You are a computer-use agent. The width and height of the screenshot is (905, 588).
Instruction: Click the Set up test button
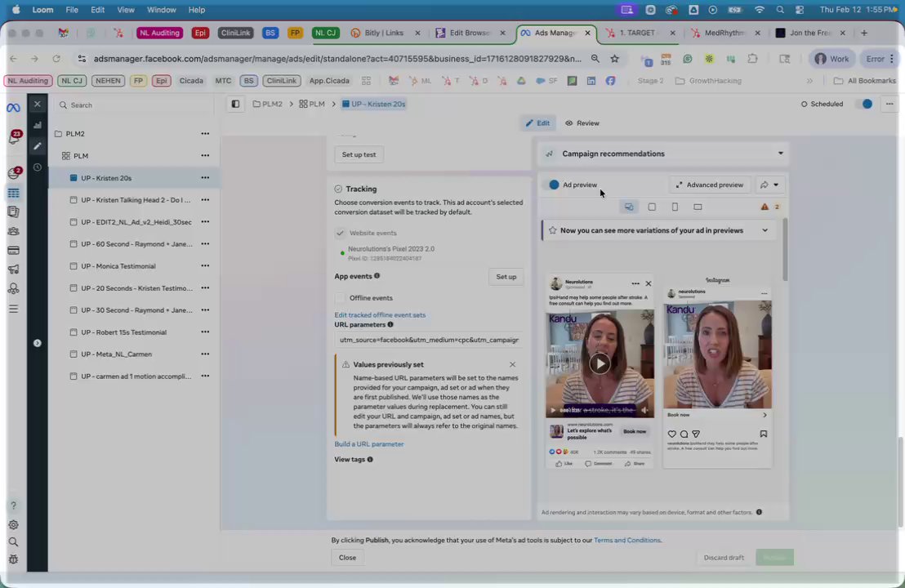[359, 154]
